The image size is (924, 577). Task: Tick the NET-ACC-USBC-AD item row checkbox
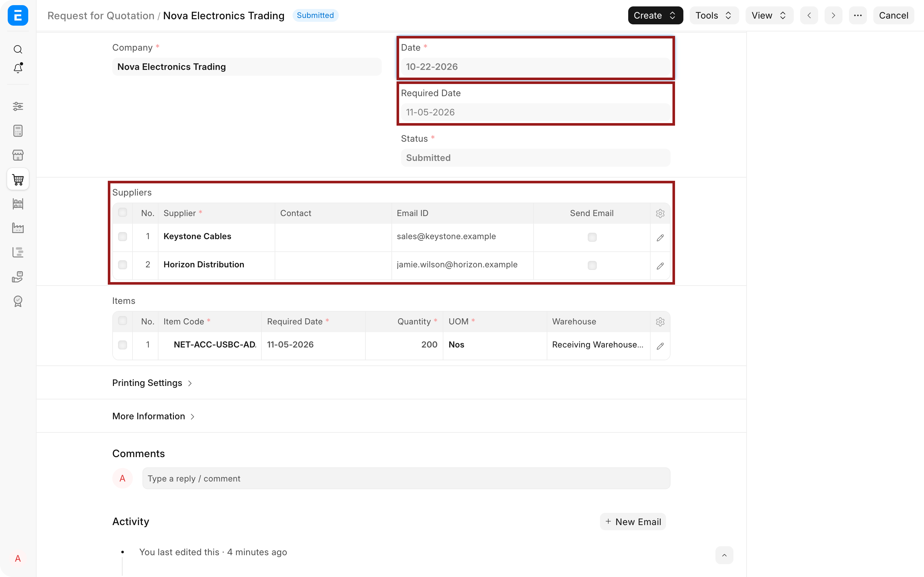[123, 345]
